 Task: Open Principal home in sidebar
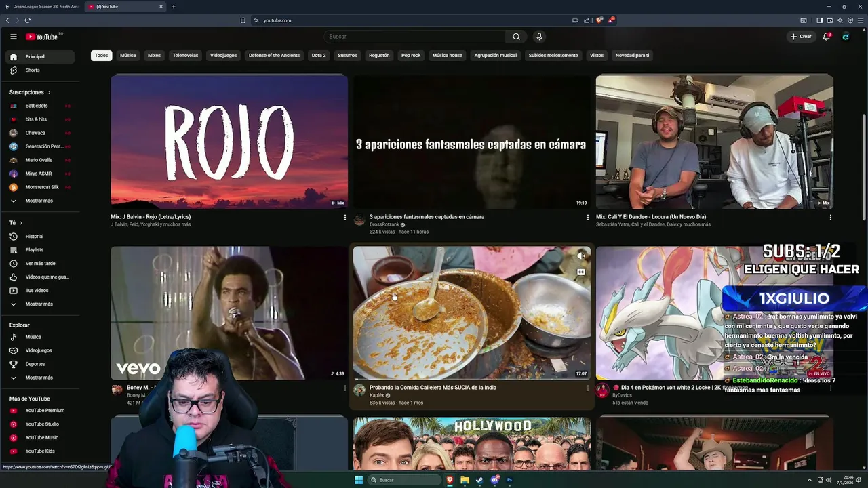point(39,57)
